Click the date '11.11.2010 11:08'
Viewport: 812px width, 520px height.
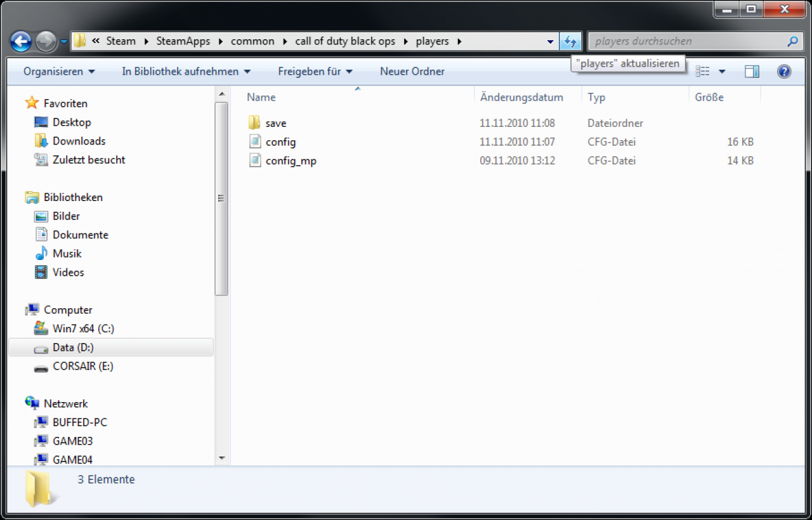coord(517,123)
